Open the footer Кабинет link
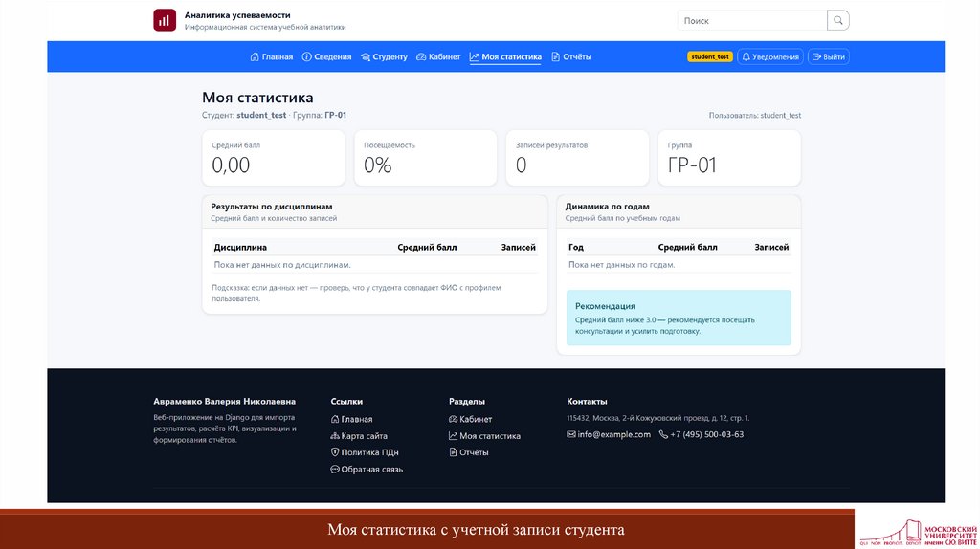This screenshot has width=980, height=549. pos(470,419)
